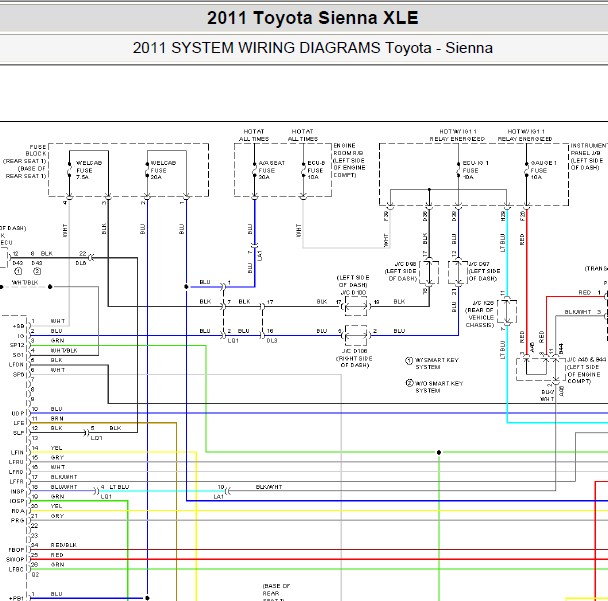Click the SG1 terminal label
The width and height of the screenshot is (608, 601).
(18, 355)
